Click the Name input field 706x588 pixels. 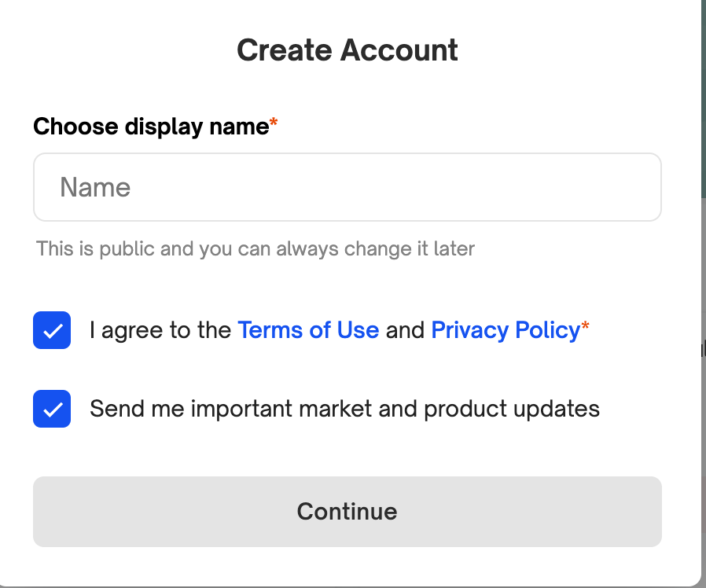[x=347, y=187]
